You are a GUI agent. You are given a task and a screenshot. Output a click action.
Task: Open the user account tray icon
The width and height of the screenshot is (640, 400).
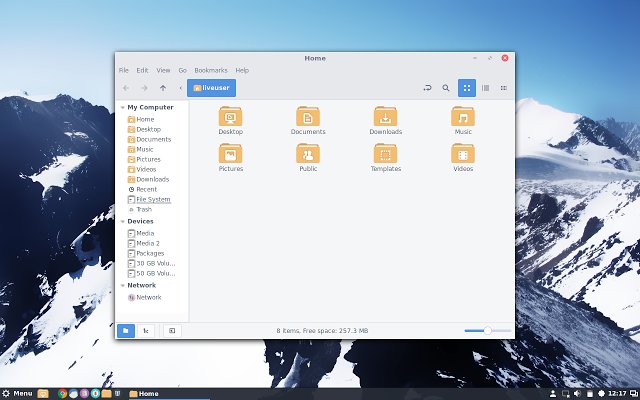(553, 393)
